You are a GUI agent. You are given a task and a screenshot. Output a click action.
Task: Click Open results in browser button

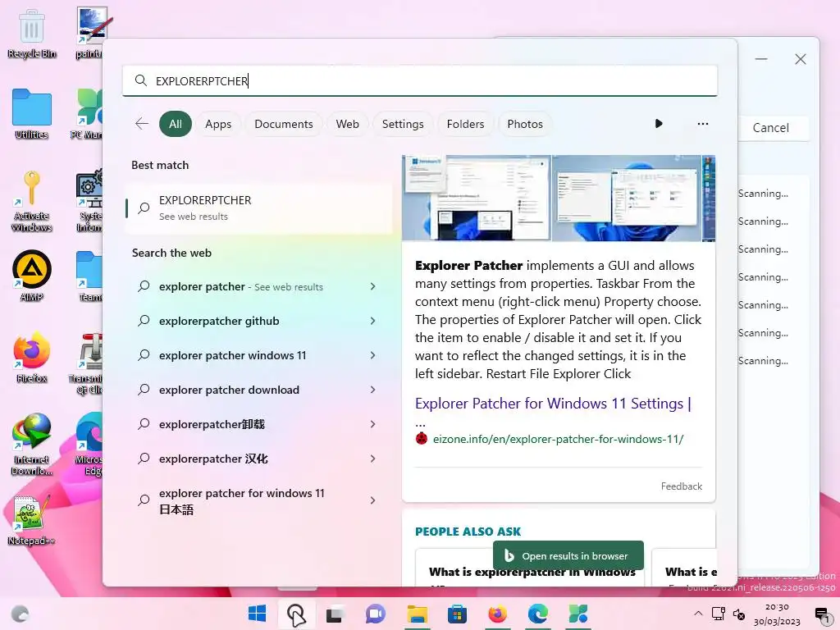click(568, 556)
